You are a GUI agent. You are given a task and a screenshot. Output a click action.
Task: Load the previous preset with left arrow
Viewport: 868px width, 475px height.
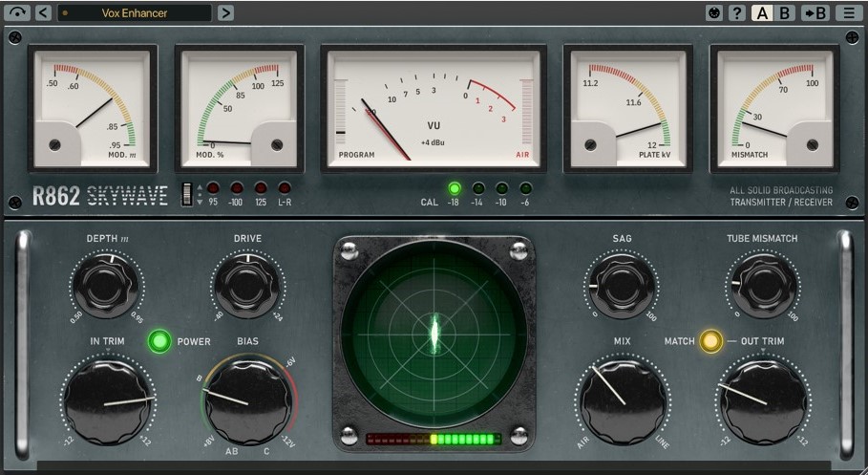point(43,12)
